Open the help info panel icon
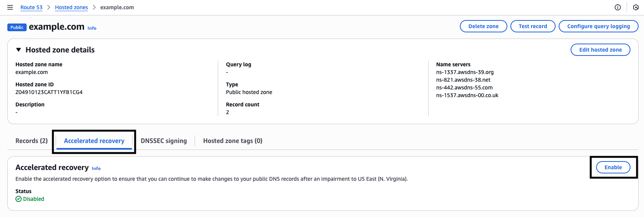Screen dimensions: 644x217 pos(618,7)
